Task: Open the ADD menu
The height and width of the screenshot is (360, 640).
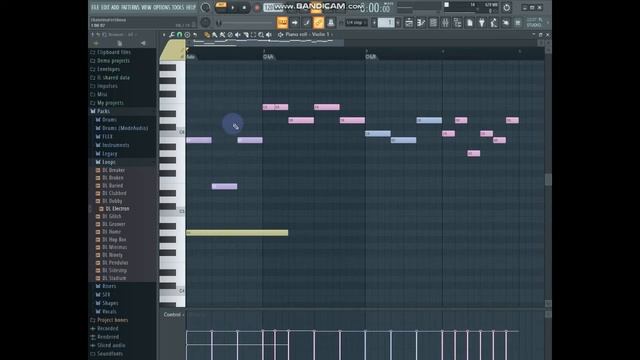Action: point(116,7)
